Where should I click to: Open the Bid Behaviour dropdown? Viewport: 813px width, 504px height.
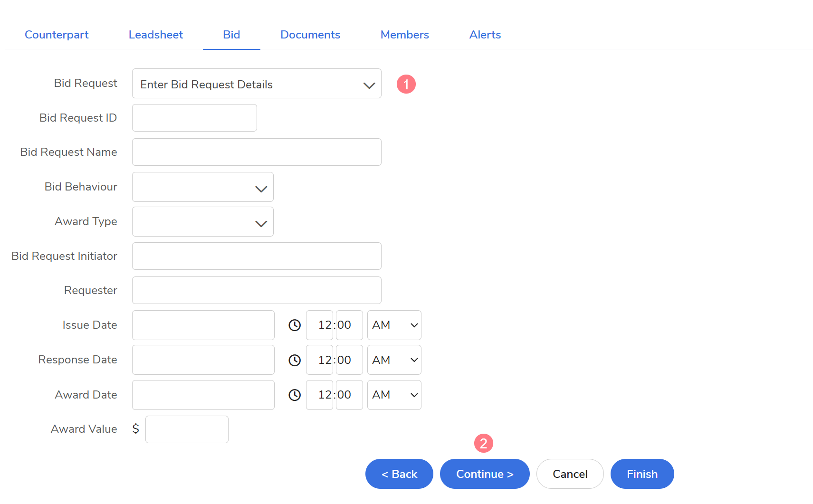click(x=203, y=187)
